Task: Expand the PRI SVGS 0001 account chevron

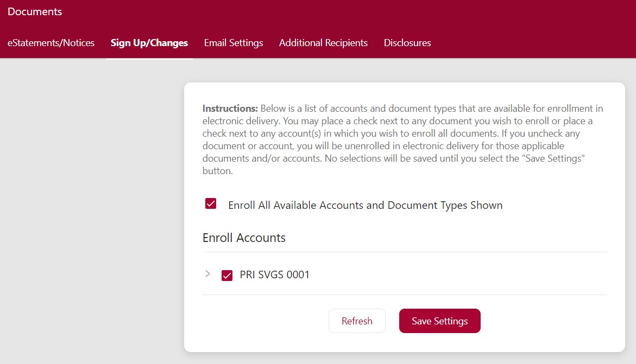Action: (x=207, y=274)
